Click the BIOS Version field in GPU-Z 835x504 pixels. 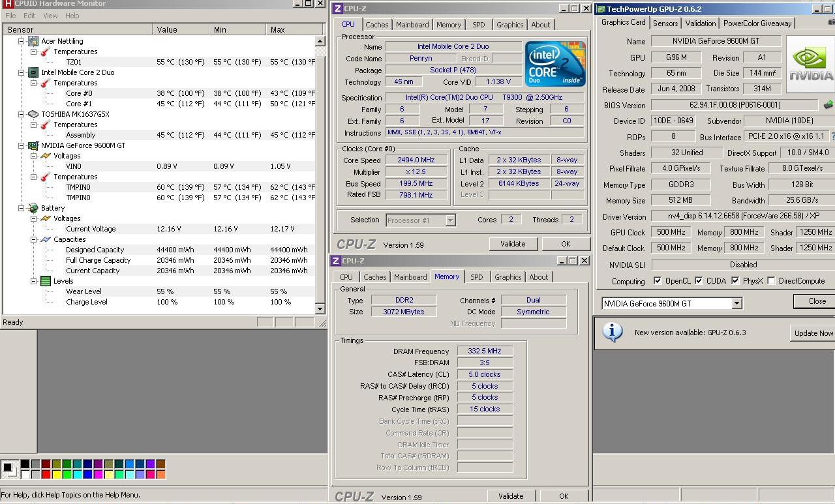pos(734,105)
